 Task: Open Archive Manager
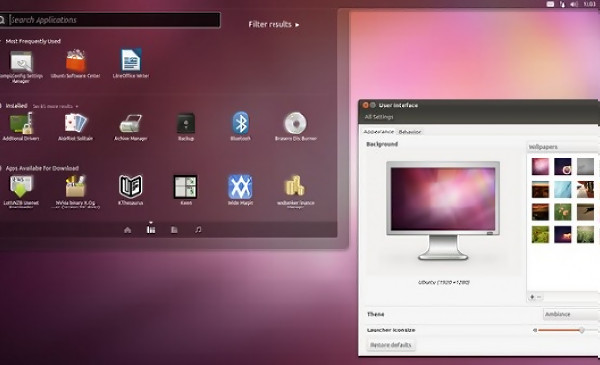point(130,124)
